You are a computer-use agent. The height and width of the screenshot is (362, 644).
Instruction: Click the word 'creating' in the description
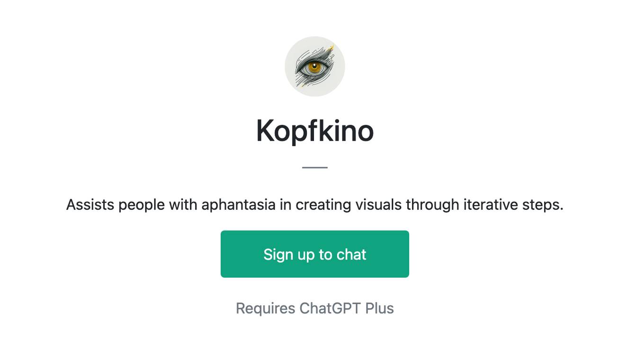point(323,205)
